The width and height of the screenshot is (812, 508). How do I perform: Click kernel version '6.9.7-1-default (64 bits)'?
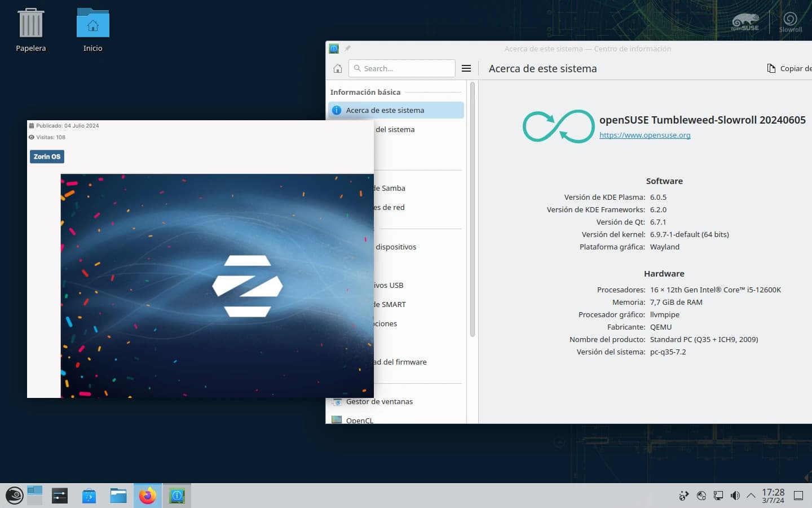(x=689, y=234)
